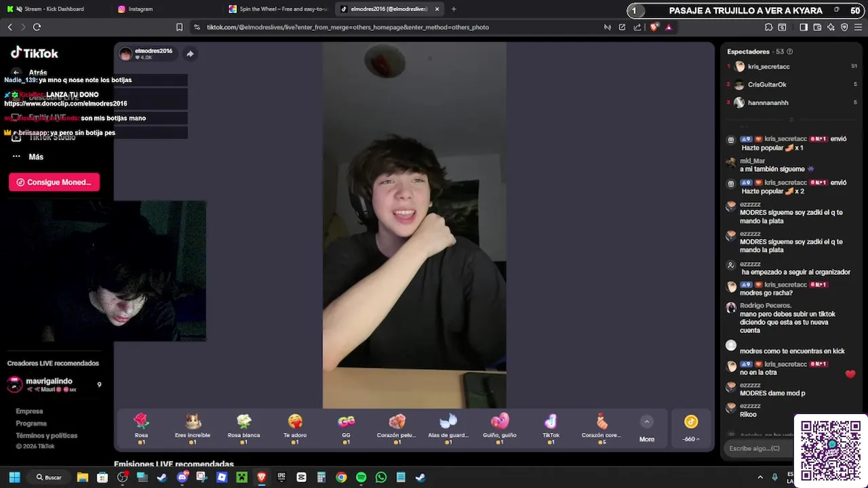
Task: Open WhatsApp from the taskbar
Action: click(x=381, y=477)
